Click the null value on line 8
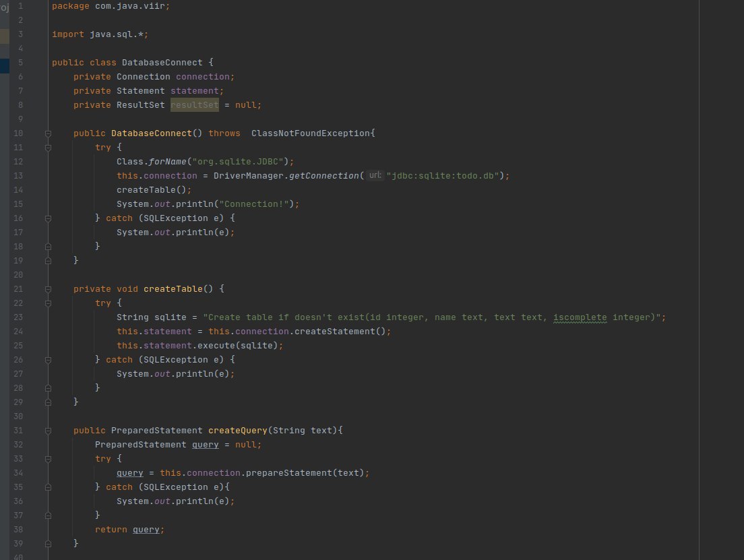 246,105
